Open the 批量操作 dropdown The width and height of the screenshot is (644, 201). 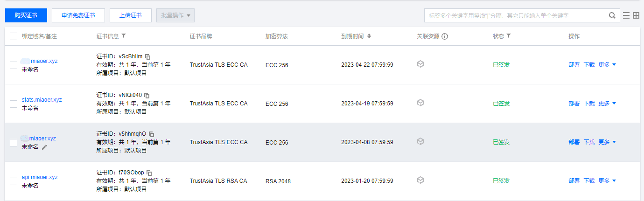click(x=176, y=15)
